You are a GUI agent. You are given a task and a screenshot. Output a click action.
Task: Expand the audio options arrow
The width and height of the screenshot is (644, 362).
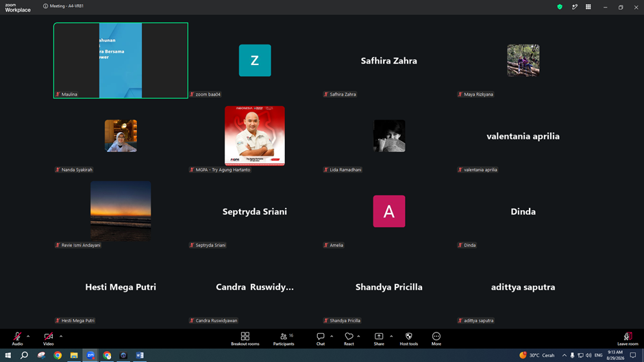tap(28, 336)
